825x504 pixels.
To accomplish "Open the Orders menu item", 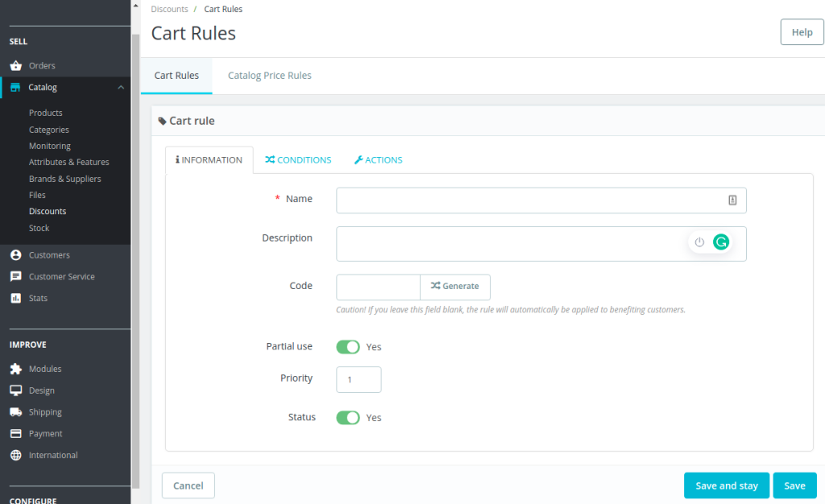I will pos(42,66).
